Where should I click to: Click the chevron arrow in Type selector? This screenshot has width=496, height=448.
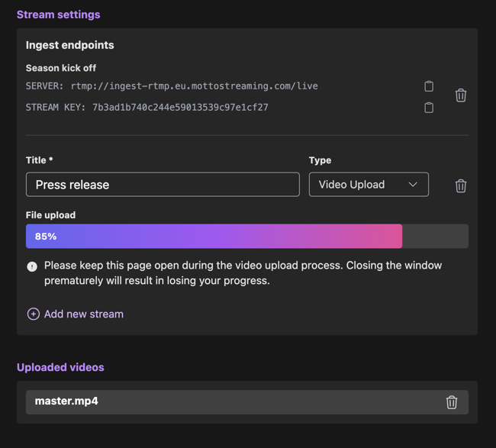(x=413, y=185)
